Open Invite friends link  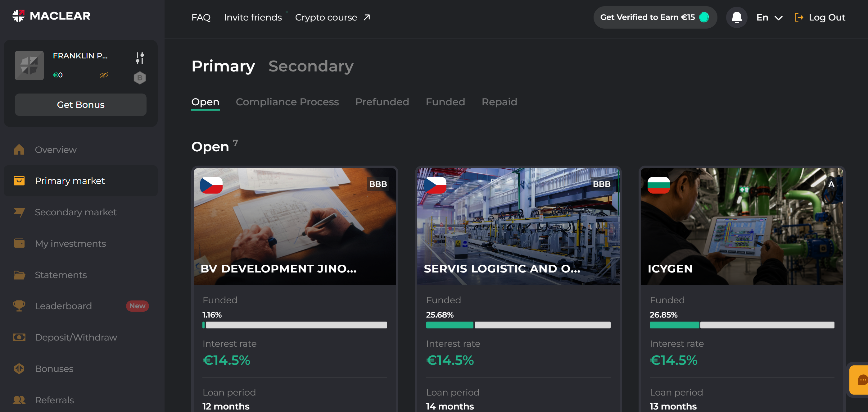[253, 17]
